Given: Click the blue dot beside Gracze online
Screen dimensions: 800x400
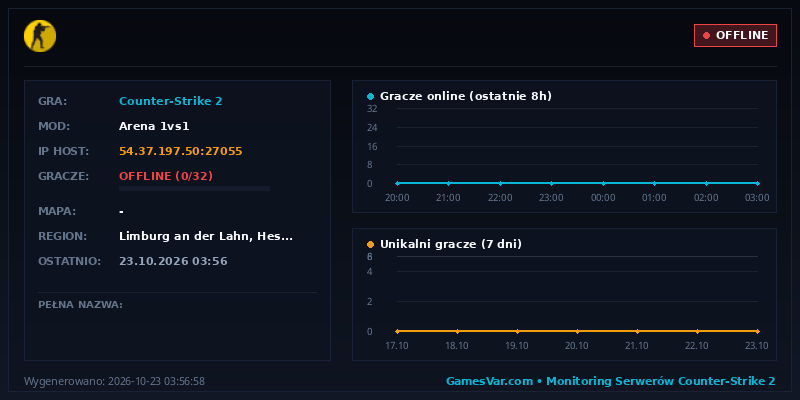Looking at the screenshot, I should click(x=370, y=96).
